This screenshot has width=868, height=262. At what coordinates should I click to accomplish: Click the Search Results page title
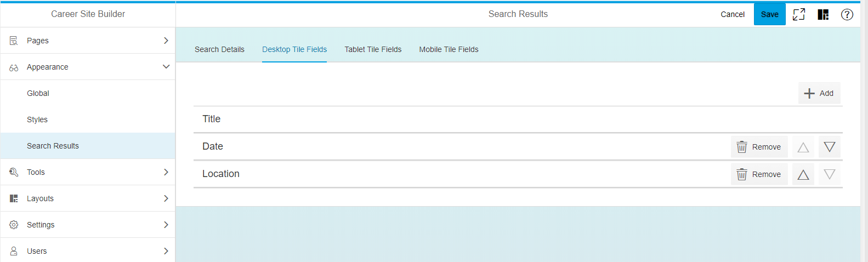(518, 14)
